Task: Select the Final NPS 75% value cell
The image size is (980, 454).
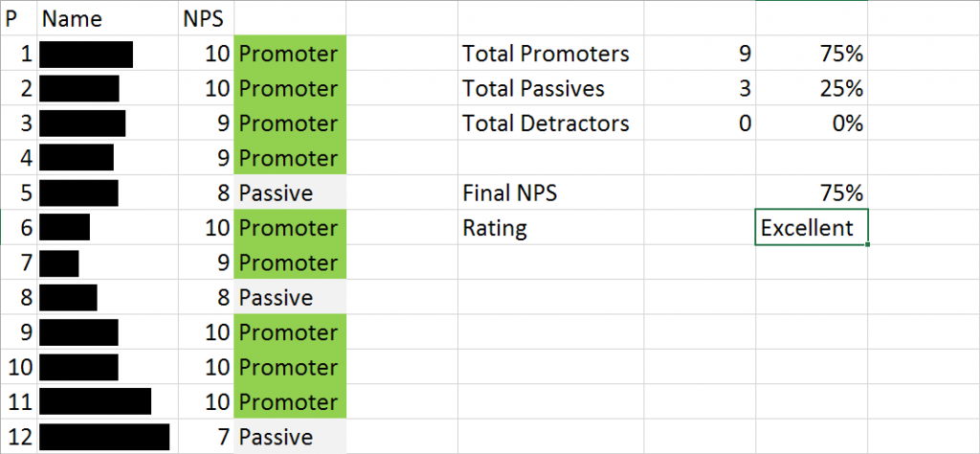Action: pos(812,193)
